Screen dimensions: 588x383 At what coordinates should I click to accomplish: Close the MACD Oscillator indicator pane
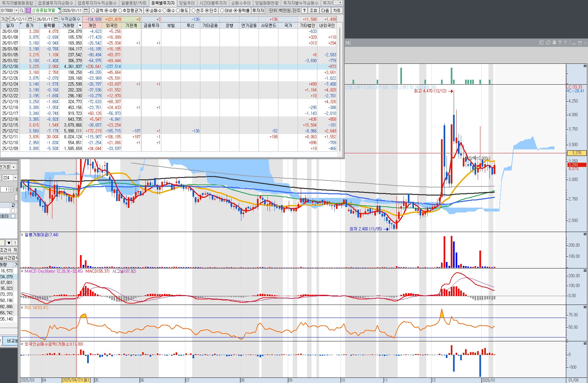point(585,270)
